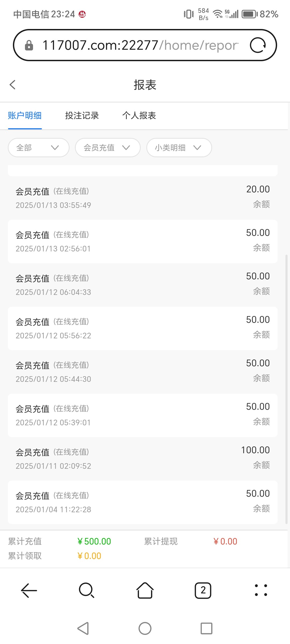Image resolution: width=290 pixels, height=644 pixels.
Task: Select the 账户明细 tab
Action: [x=25, y=116]
